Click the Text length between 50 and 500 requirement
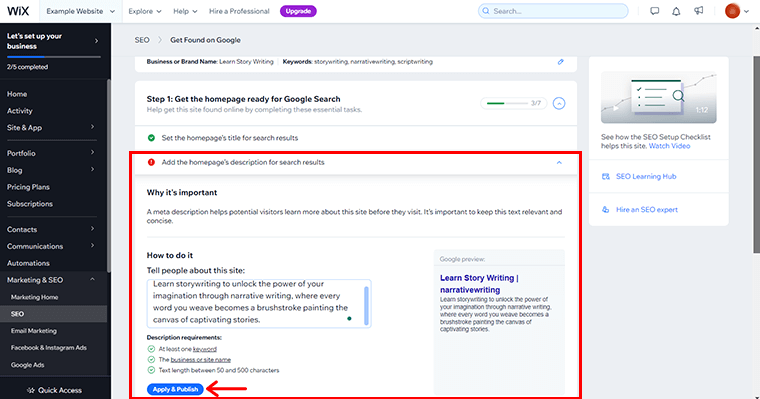 (x=219, y=370)
